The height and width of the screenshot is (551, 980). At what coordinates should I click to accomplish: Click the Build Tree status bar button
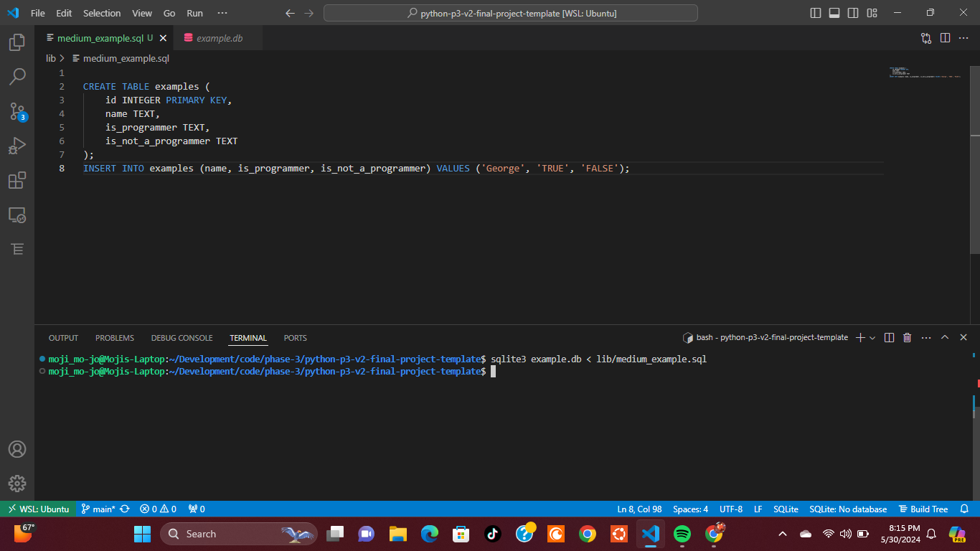(923, 509)
